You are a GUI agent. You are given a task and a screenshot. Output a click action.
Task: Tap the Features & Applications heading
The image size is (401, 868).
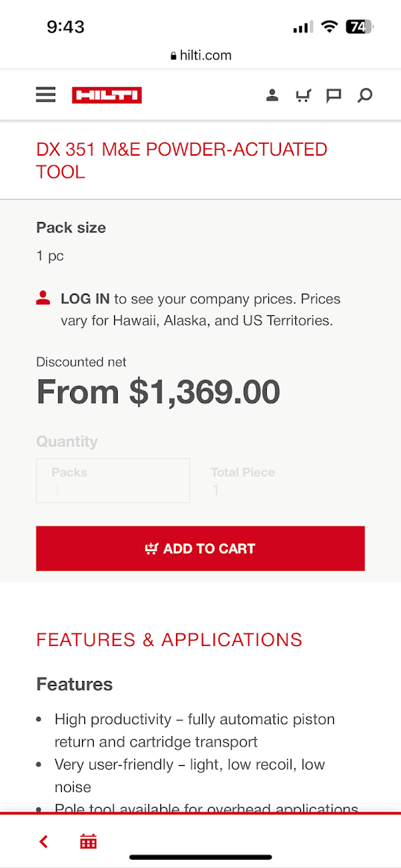point(169,639)
